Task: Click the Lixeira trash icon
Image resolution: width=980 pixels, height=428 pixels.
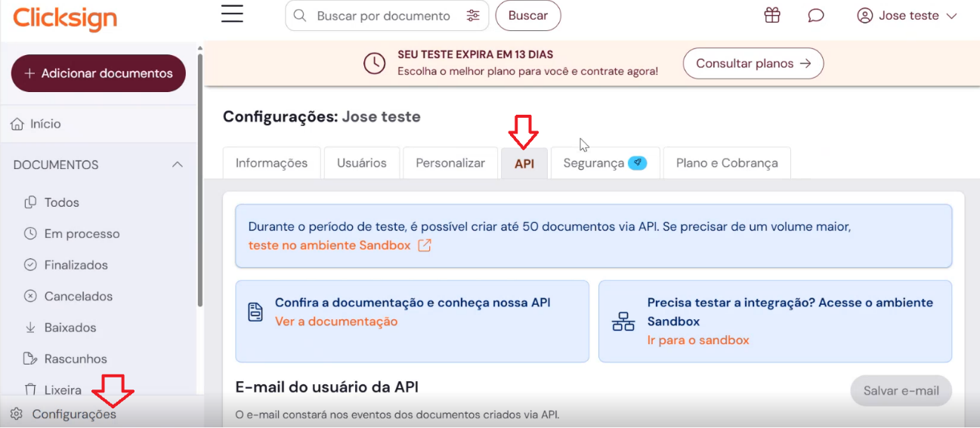Action: [31, 390]
